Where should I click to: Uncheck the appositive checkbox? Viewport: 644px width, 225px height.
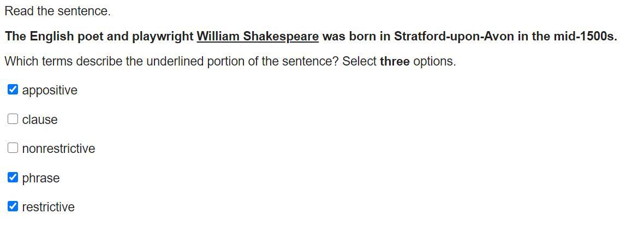[13, 90]
